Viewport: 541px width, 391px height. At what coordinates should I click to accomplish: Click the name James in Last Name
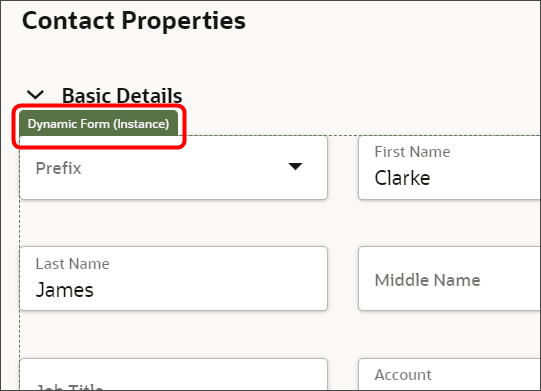pos(65,290)
